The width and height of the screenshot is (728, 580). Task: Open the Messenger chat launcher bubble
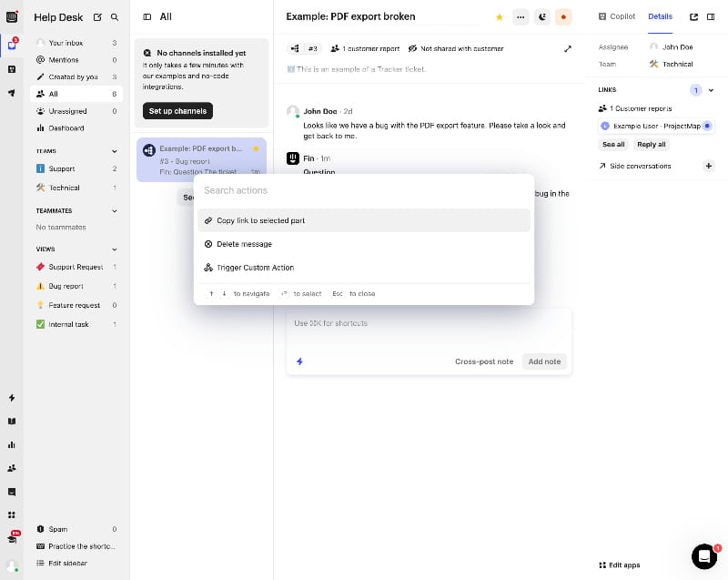[x=704, y=555]
